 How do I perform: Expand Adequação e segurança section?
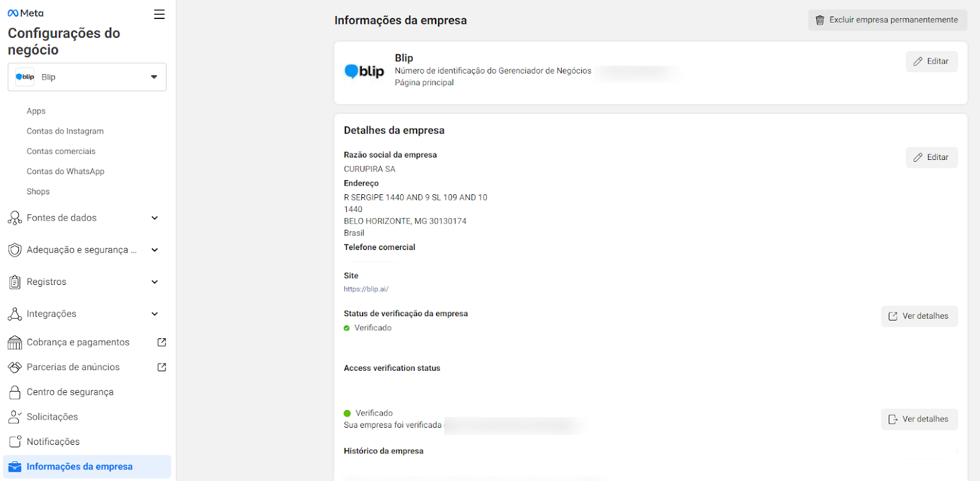(154, 250)
